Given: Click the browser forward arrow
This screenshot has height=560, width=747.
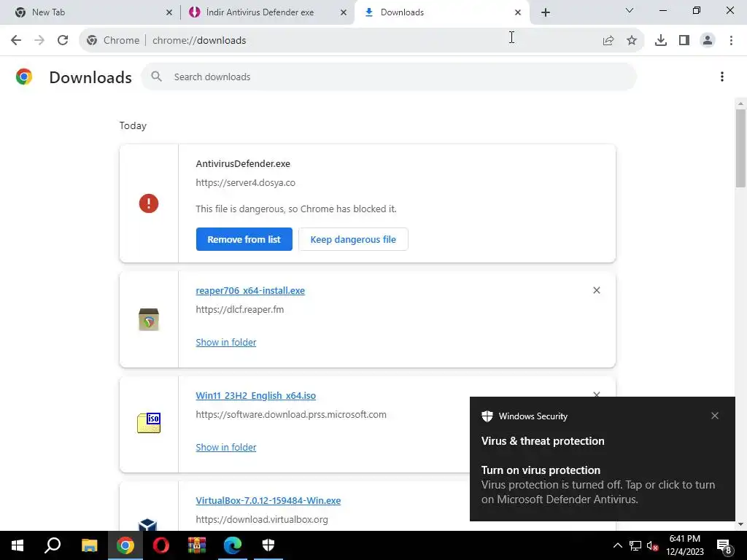Looking at the screenshot, I should (39, 40).
